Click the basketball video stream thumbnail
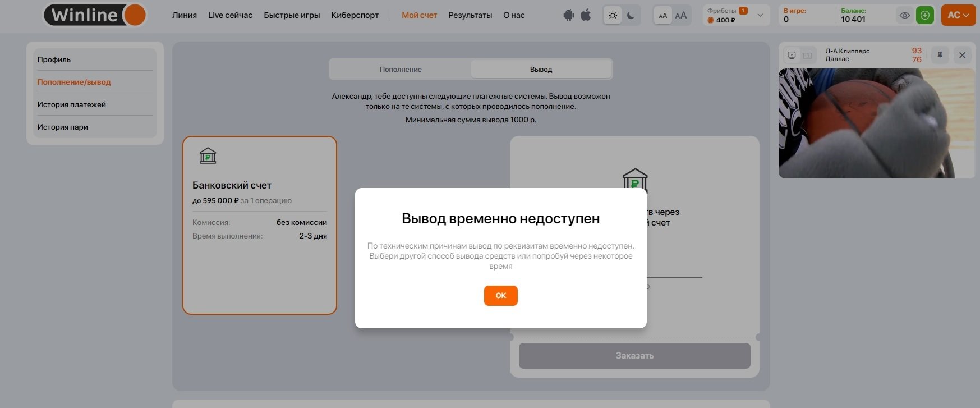 (876, 123)
